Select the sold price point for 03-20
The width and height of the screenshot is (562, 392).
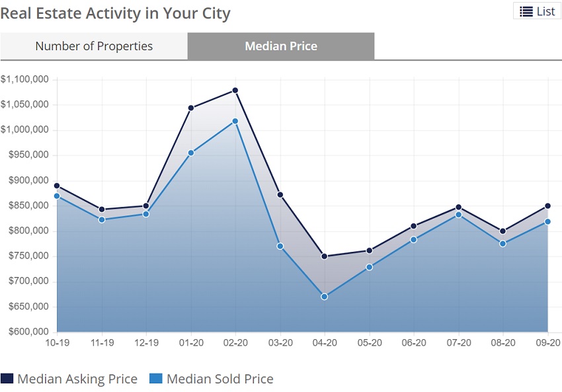coord(280,246)
